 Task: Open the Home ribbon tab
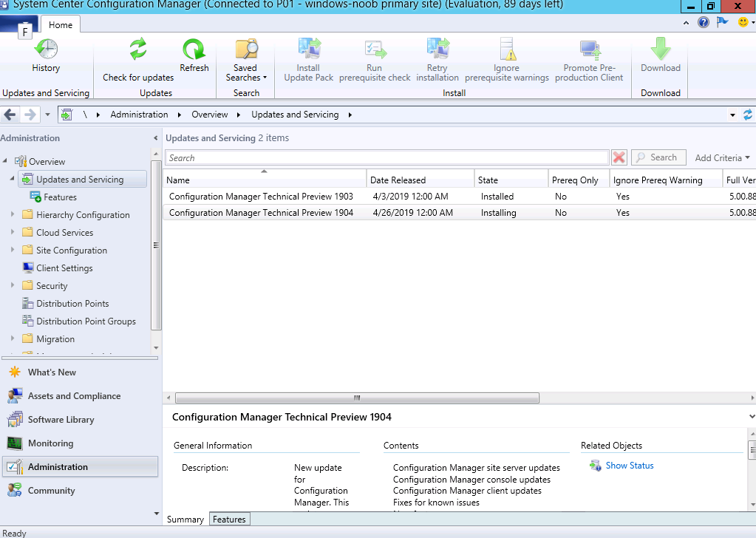coord(61,24)
